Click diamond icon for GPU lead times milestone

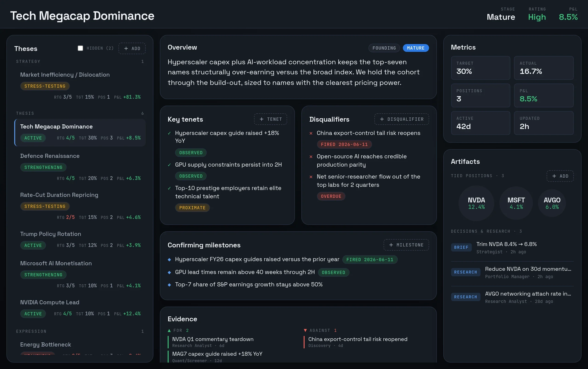169,272
